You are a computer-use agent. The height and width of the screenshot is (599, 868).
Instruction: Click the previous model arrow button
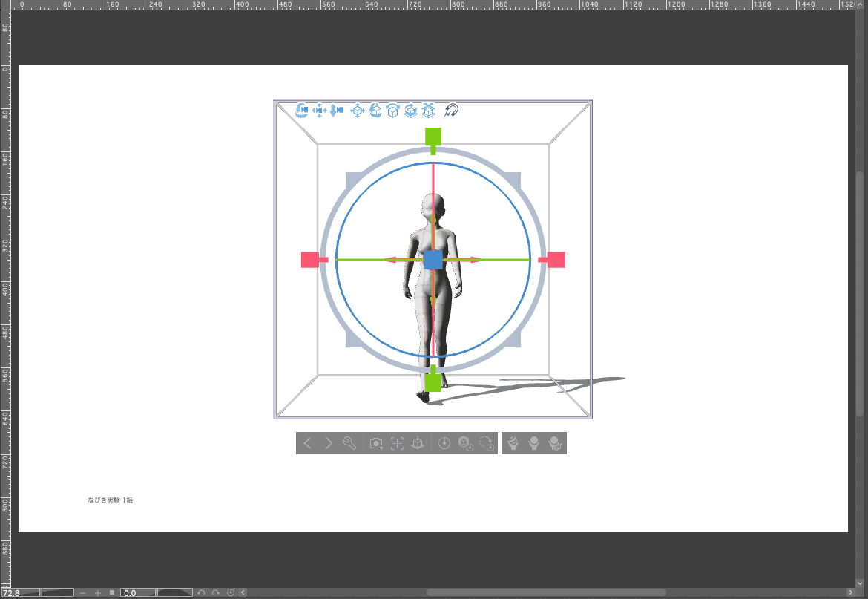click(308, 443)
